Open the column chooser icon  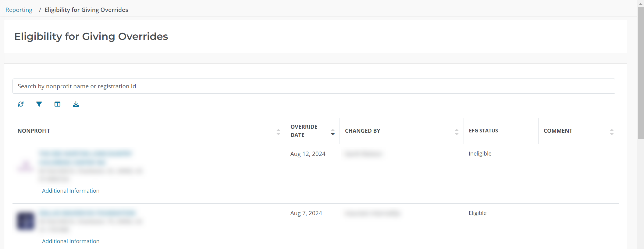pyautogui.click(x=57, y=104)
